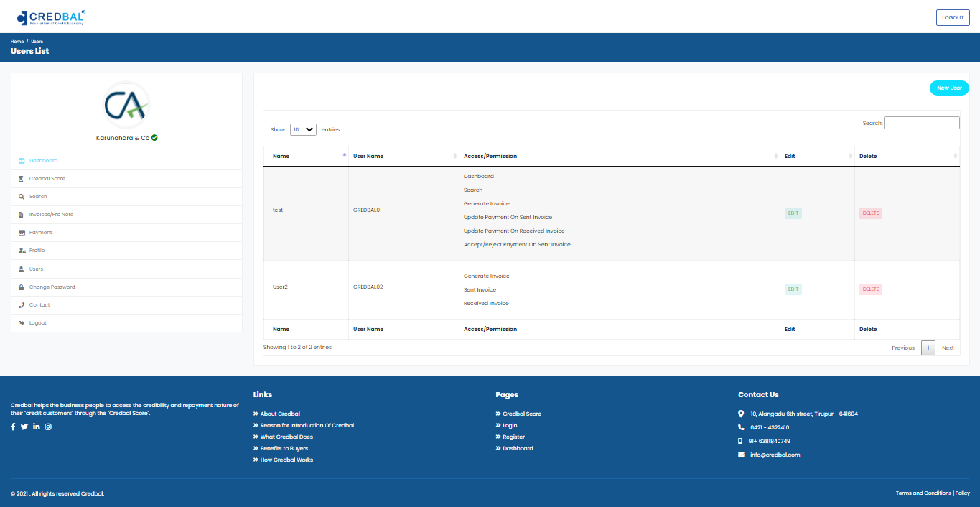Image resolution: width=980 pixels, height=507 pixels.
Task: Open How Credbal Works footer link
Action: (286, 460)
